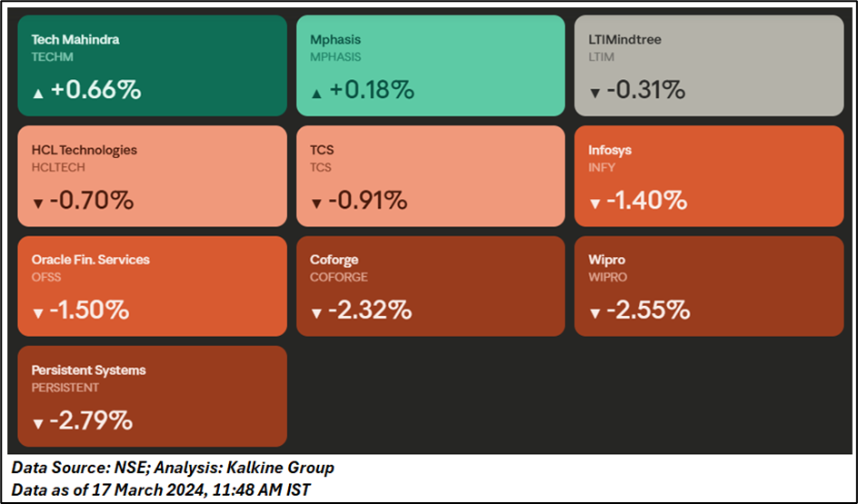The width and height of the screenshot is (858, 504).
Task: Select the Oracle Fin. Services name
Action: click(x=90, y=260)
